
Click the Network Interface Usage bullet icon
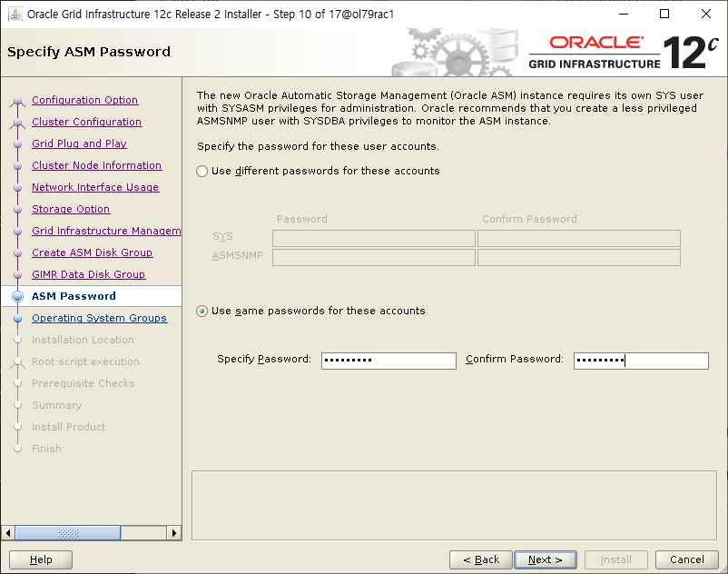(x=17, y=188)
